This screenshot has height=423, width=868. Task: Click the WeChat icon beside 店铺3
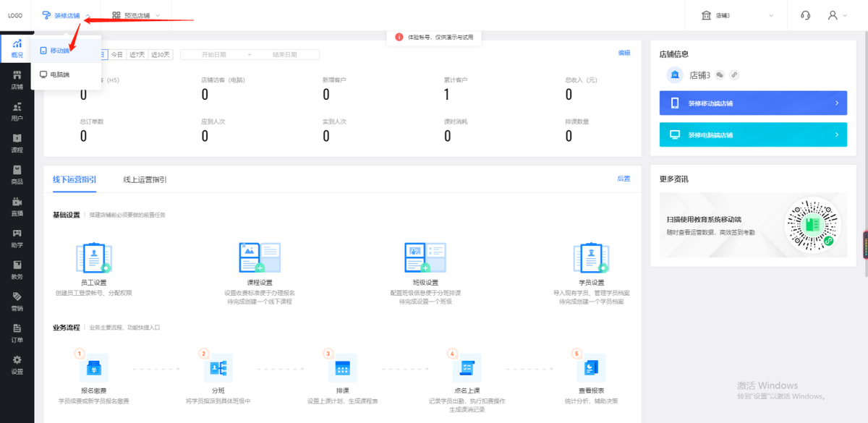[720, 74]
